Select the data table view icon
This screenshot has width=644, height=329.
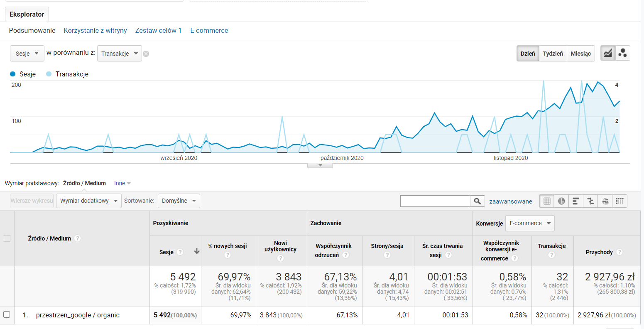click(x=547, y=201)
